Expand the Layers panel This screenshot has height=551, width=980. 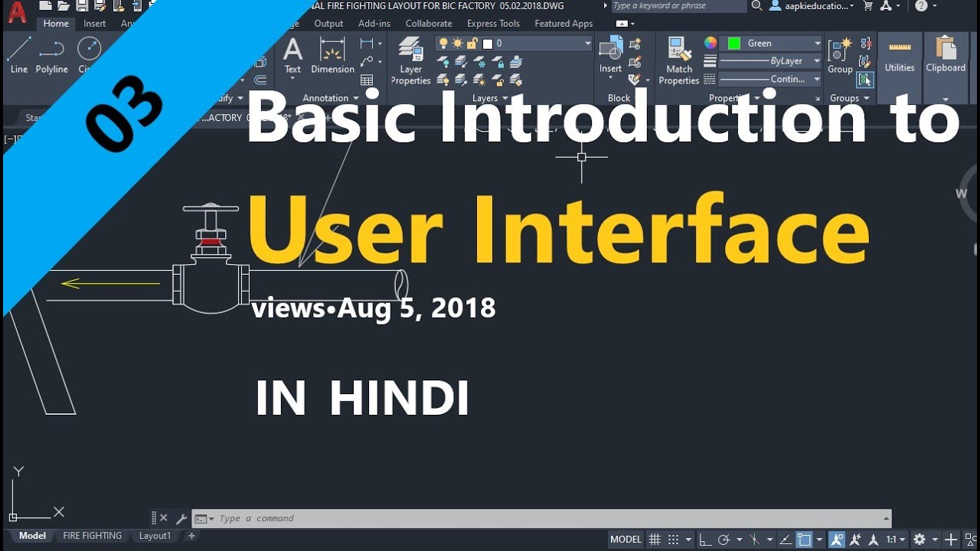click(490, 98)
